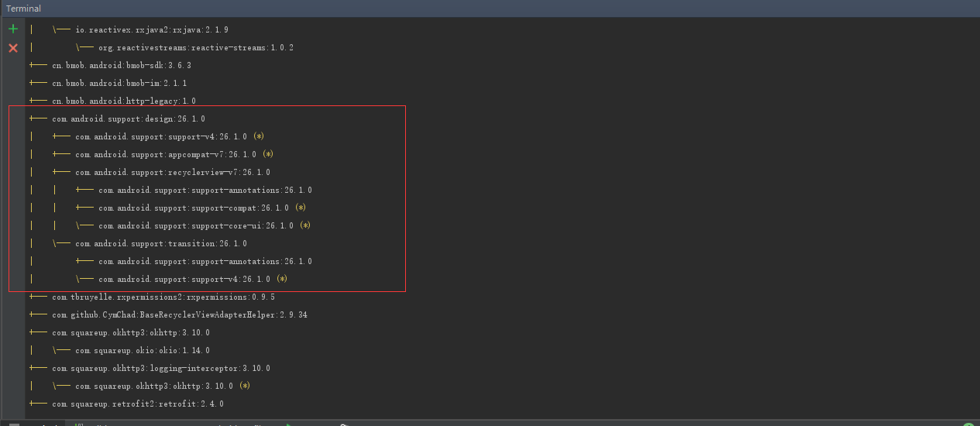The width and height of the screenshot is (980, 426).
Task: Select the com.squareup.okio:okio:1.14.0 line
Action: click(143, 350)
